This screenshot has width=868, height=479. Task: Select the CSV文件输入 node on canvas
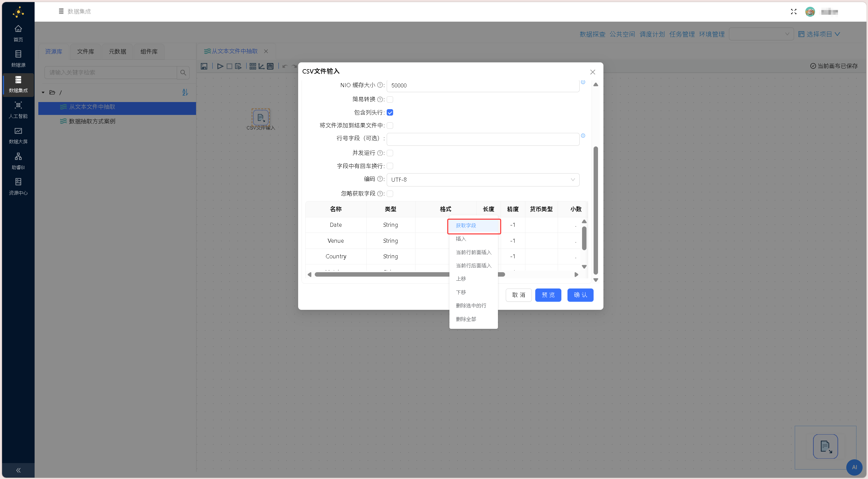[261, 118]
